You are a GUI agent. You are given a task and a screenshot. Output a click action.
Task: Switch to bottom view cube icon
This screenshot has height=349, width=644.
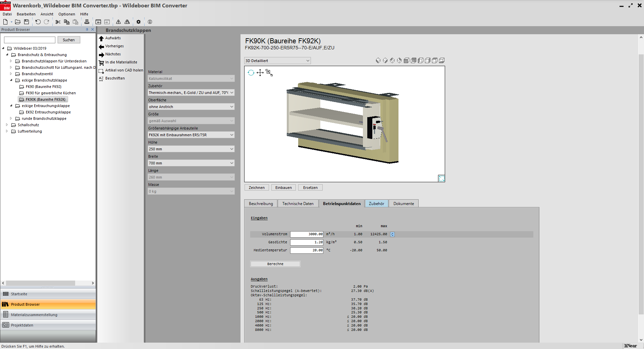442,60
